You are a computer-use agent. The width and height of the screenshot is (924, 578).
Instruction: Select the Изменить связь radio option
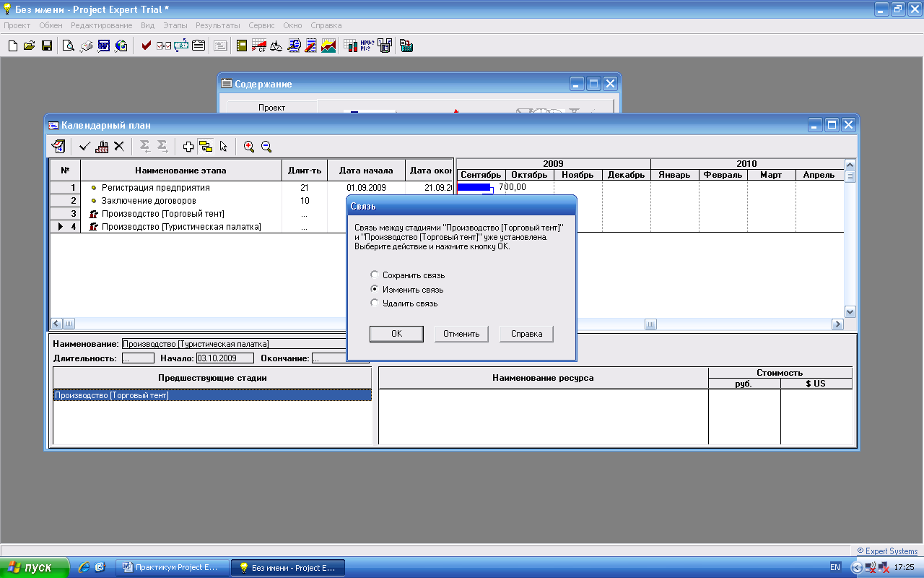[406, 289]
